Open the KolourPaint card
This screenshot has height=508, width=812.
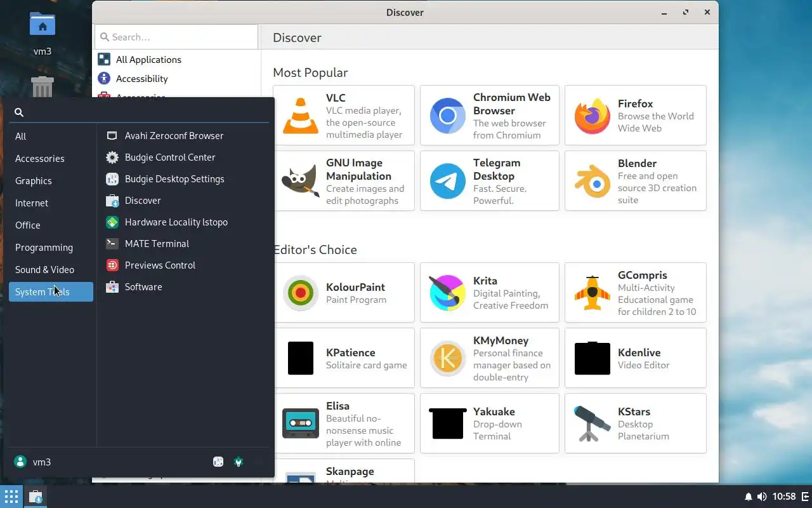344,293
